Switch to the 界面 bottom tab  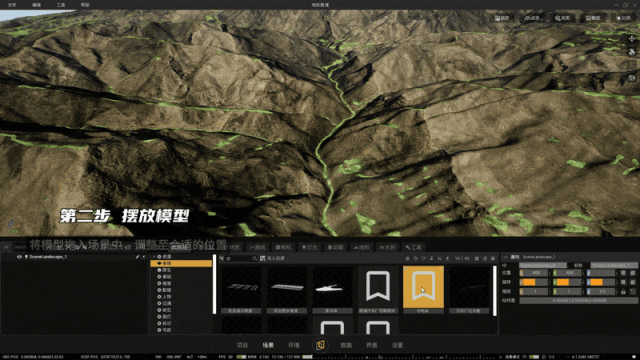tap(372, 345)
